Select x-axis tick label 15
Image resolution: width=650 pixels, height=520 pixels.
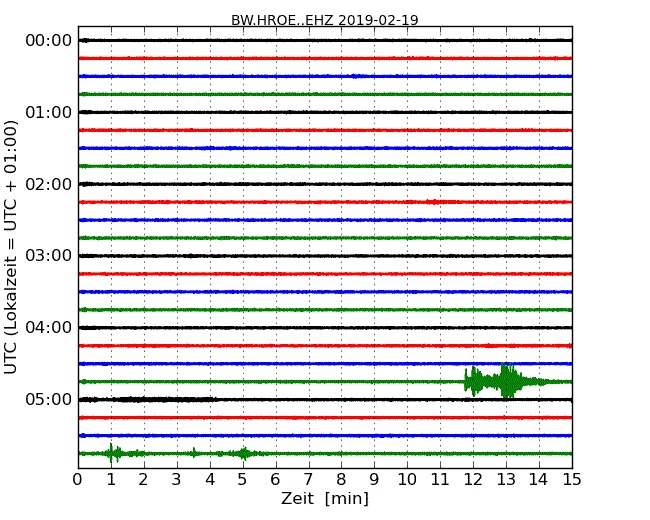click(x=572, y=480)
